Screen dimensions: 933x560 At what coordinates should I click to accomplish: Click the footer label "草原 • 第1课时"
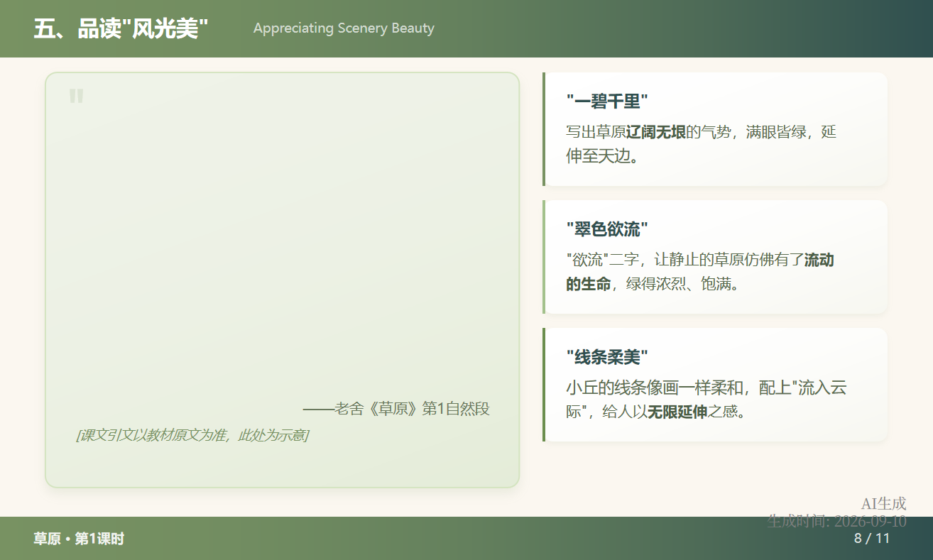[x=79, y=539]
